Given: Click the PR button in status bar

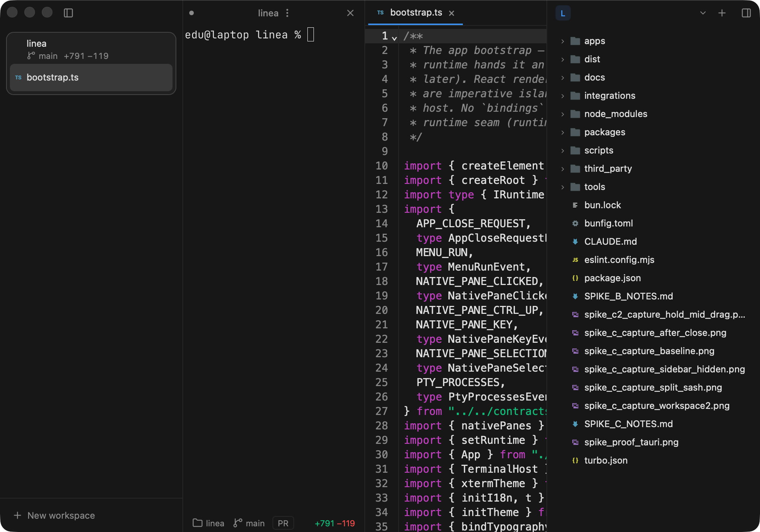Looking at the screenshot, I should click(x=283, y=523).
